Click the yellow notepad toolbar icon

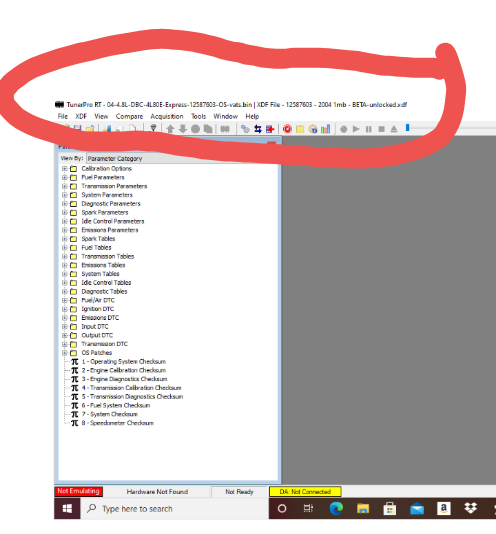pos(300,129)
